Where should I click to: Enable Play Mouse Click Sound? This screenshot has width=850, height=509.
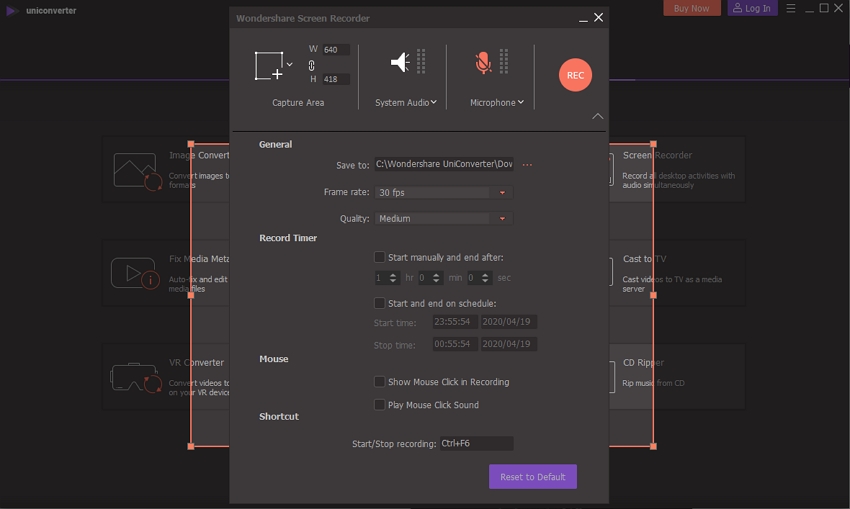click(x=380, y=405)
